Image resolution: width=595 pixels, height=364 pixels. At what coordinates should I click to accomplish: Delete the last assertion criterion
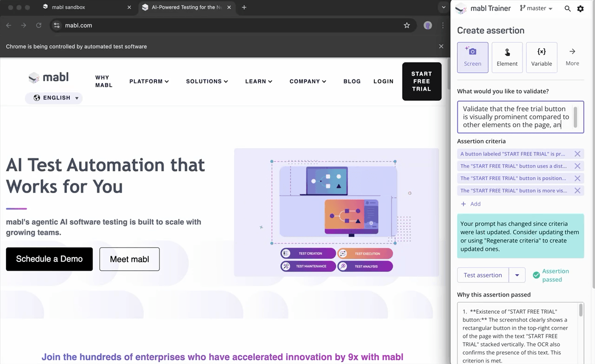[x=577, y=190]
